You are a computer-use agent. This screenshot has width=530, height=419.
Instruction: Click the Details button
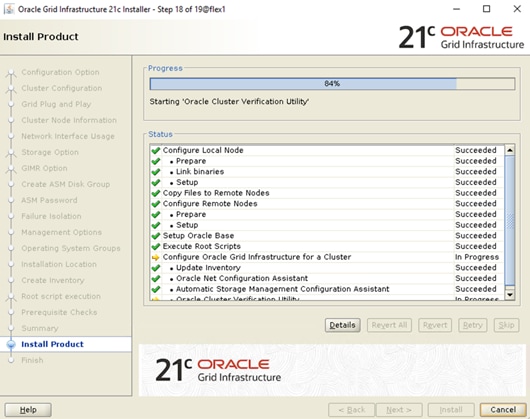342,325
